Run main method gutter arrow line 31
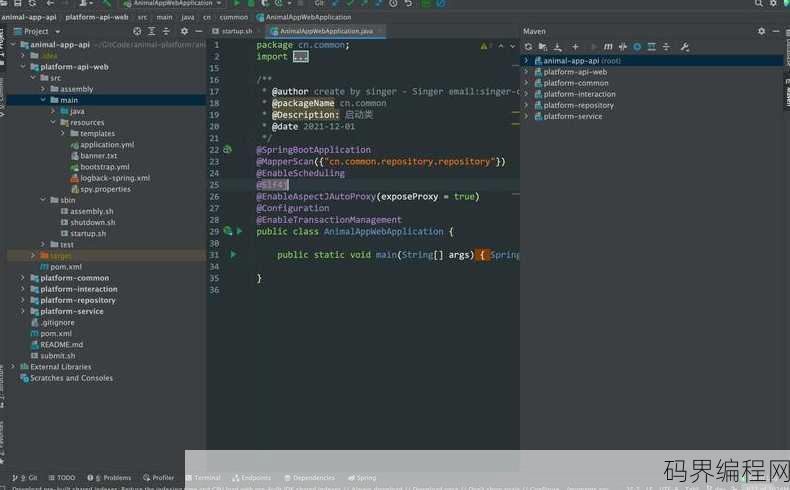Viewport: 790px width, 490px height. click(x=233, y=254)
